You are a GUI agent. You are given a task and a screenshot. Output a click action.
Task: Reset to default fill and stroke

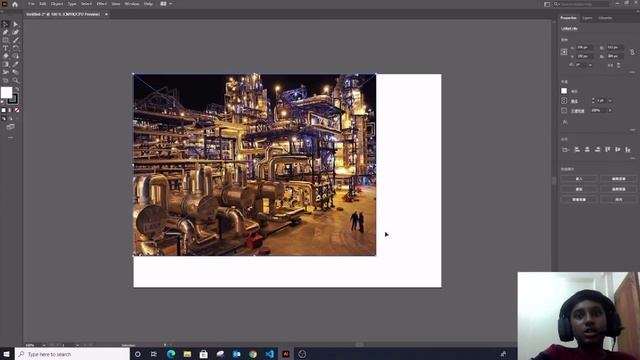pyautogui.click(x=2, y=102)
